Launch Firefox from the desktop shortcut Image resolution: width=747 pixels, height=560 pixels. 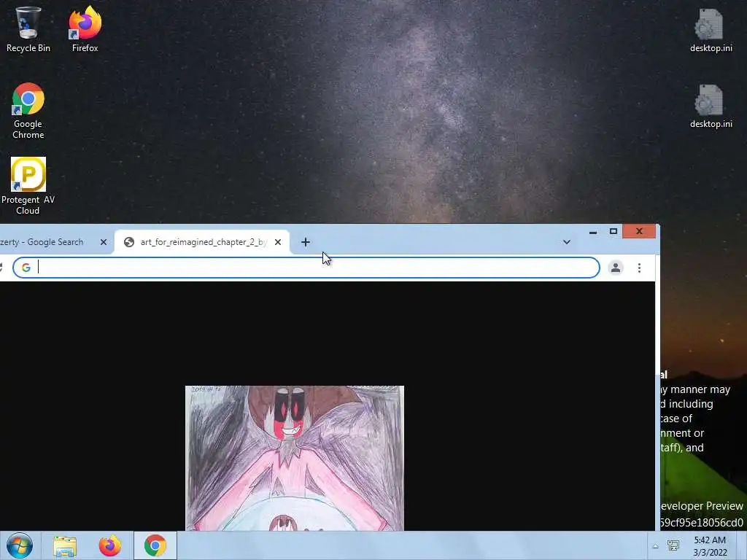pyautogui.click(x=85, y=29)
